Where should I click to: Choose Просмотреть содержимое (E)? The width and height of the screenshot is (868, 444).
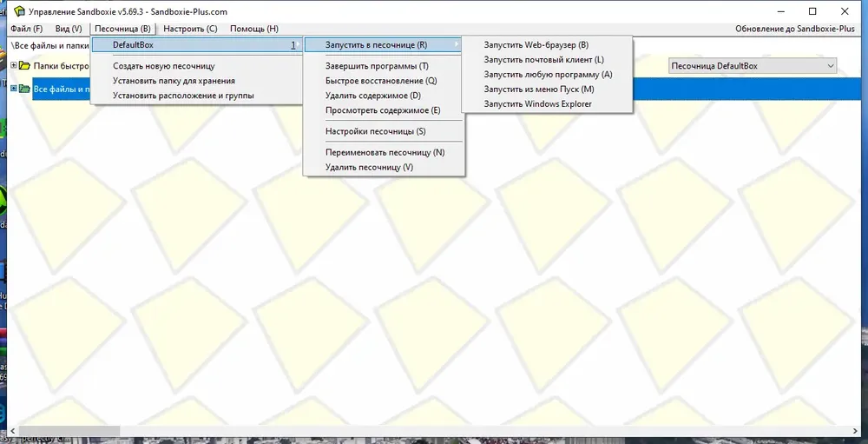pyautogui.click(x=383, y=110)
